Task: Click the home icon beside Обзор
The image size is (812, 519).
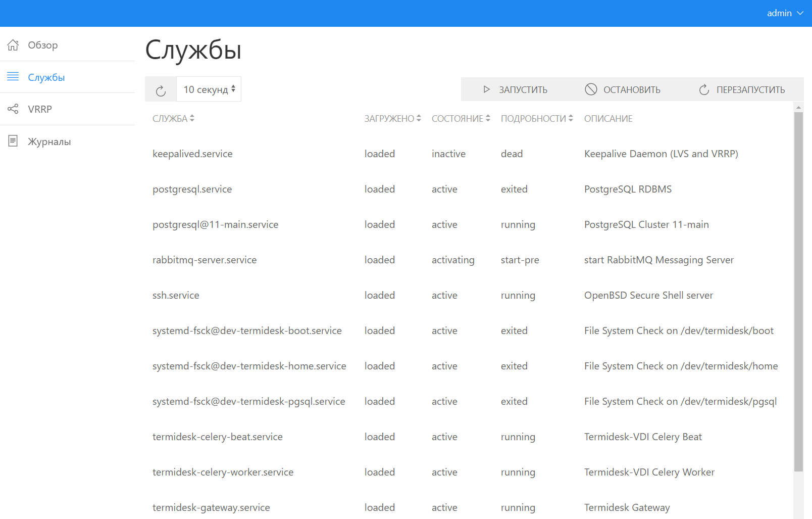Action: point(13,45)
